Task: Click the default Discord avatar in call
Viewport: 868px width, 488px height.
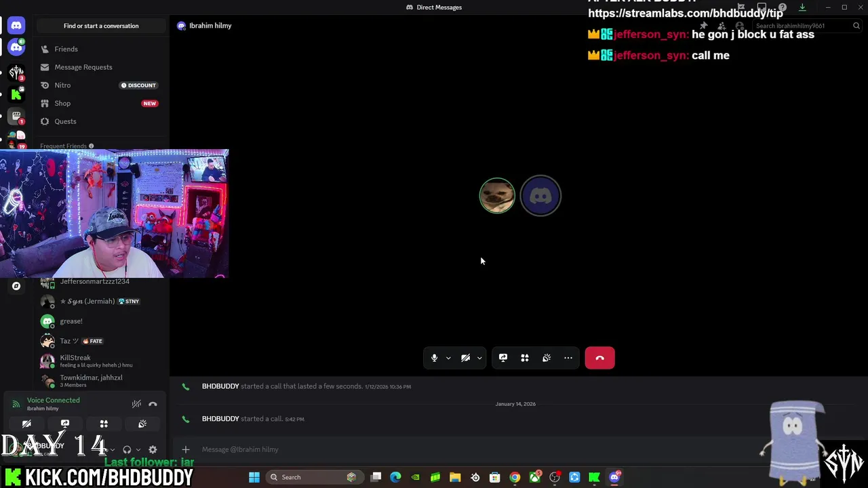Action: point(540,196)
